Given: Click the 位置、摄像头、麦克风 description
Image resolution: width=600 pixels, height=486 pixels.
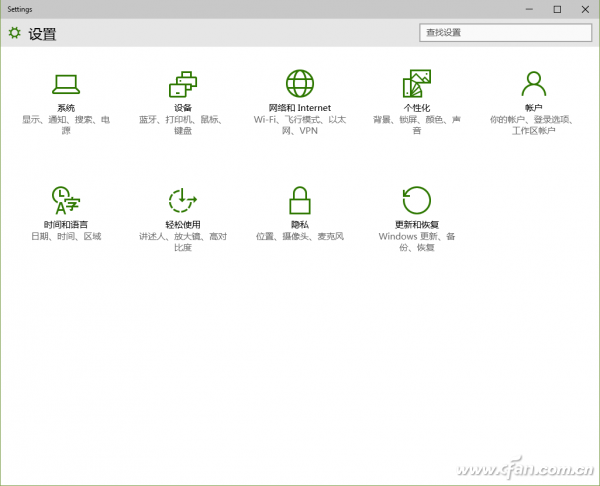Looking at the screenshot, I should pos(300,236).
